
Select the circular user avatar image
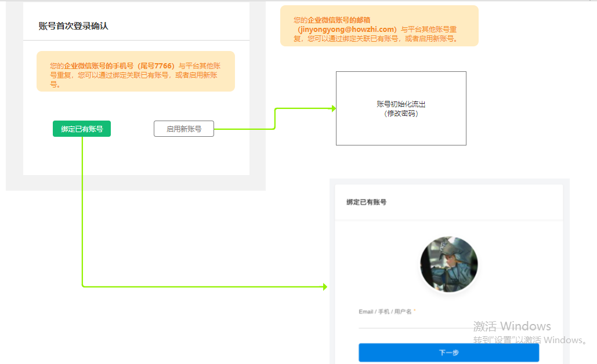[x=449, y=264]
